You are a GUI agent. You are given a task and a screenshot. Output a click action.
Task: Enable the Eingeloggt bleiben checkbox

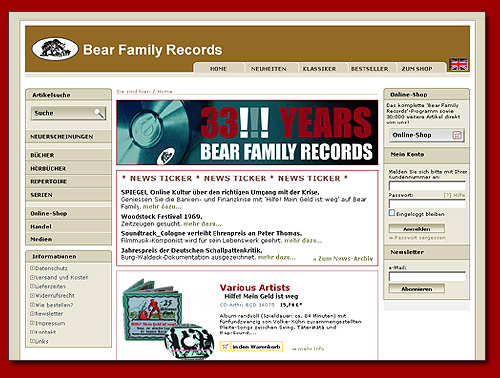pyautogui.click(x=392, y=213)
